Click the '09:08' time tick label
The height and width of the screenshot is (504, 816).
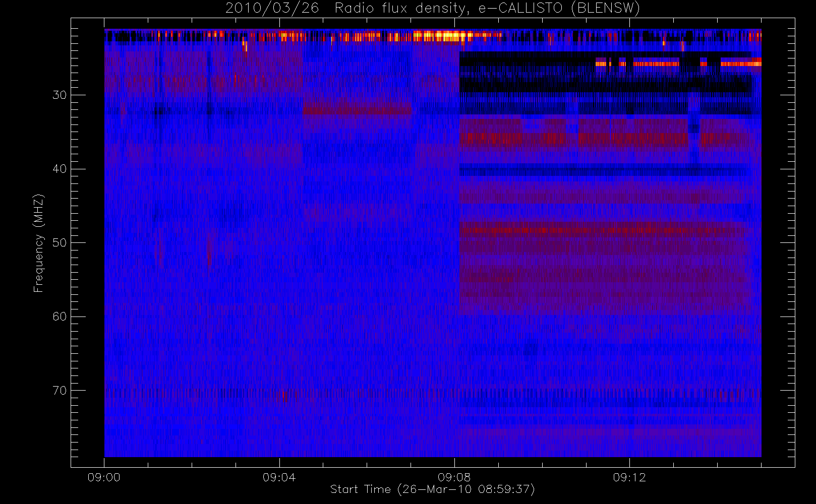point(454,477)
